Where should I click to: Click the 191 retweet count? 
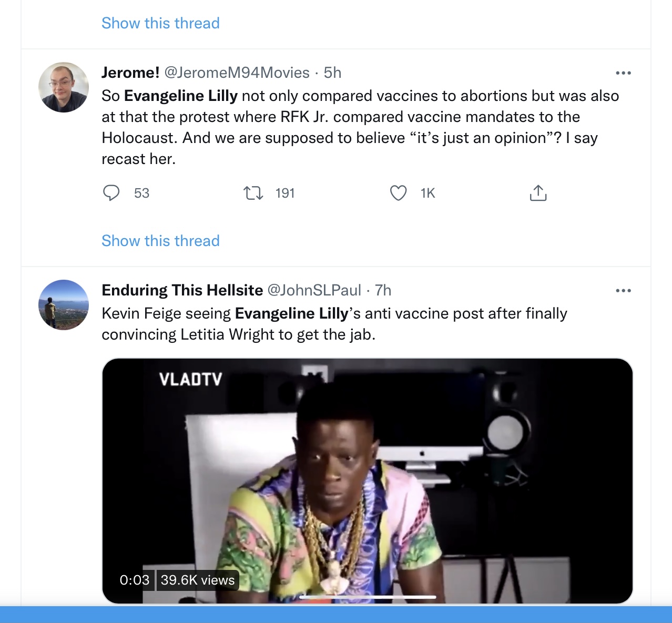(285, 193)
